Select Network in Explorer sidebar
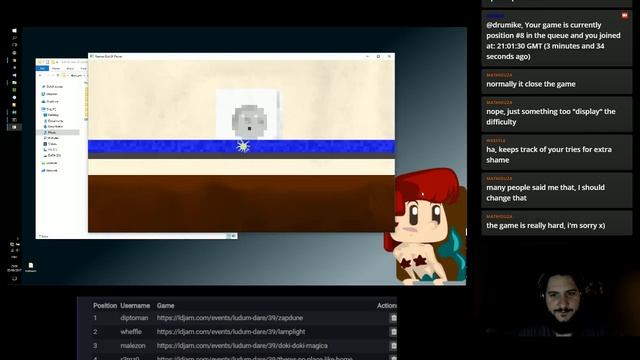Screen dimensions: 640x360 tap(49, 170)
